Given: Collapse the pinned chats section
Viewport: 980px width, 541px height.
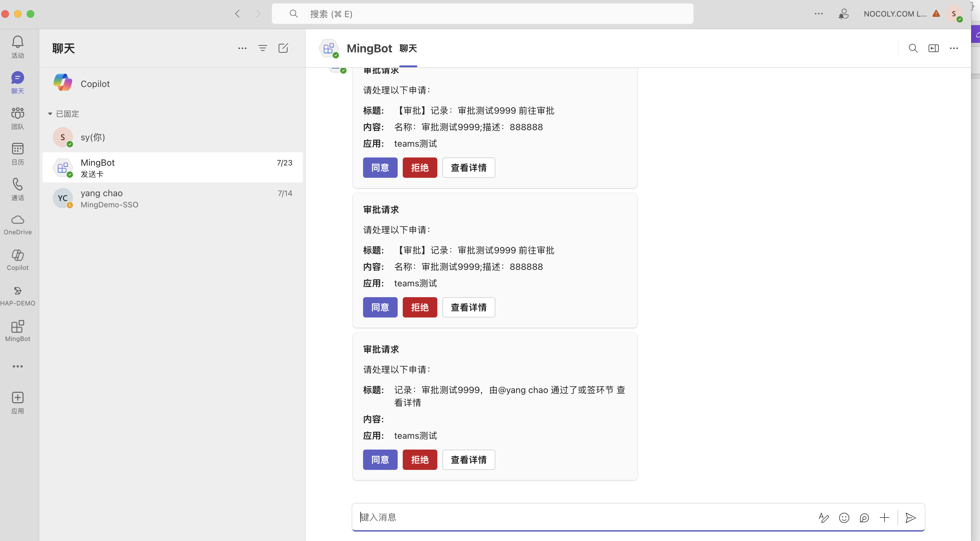Looking at the screenshot, I should pos(50,114).
